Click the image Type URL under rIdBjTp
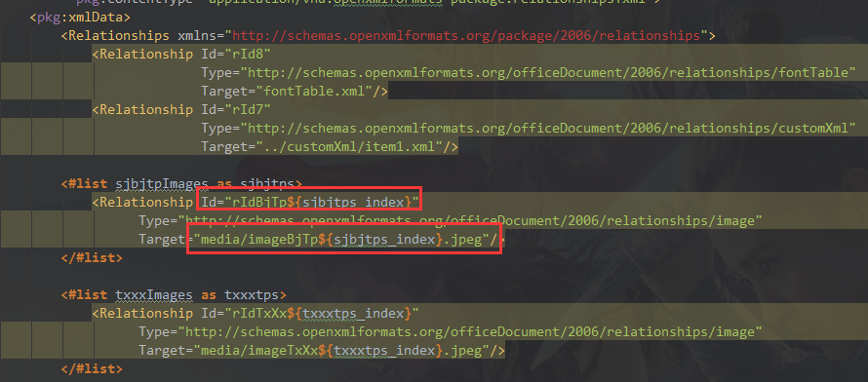The image size is (868, 382). pyautogui.click(x=469, y=221)
